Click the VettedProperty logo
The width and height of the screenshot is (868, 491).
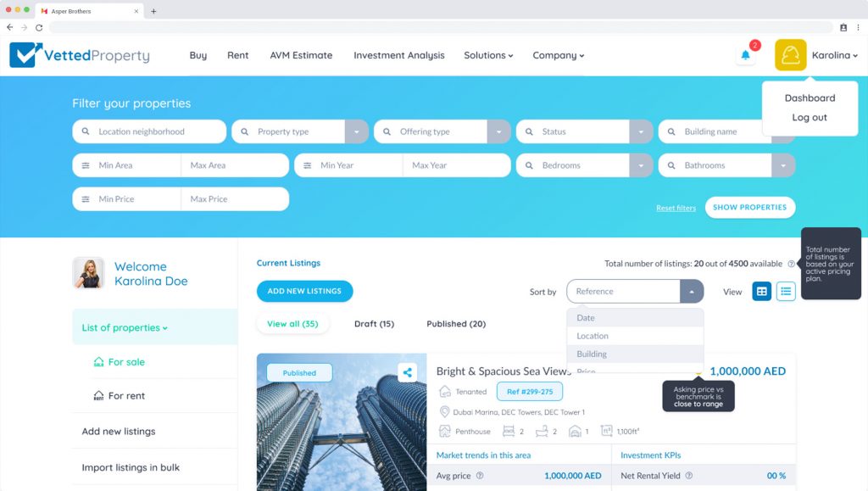click(80, 55)
